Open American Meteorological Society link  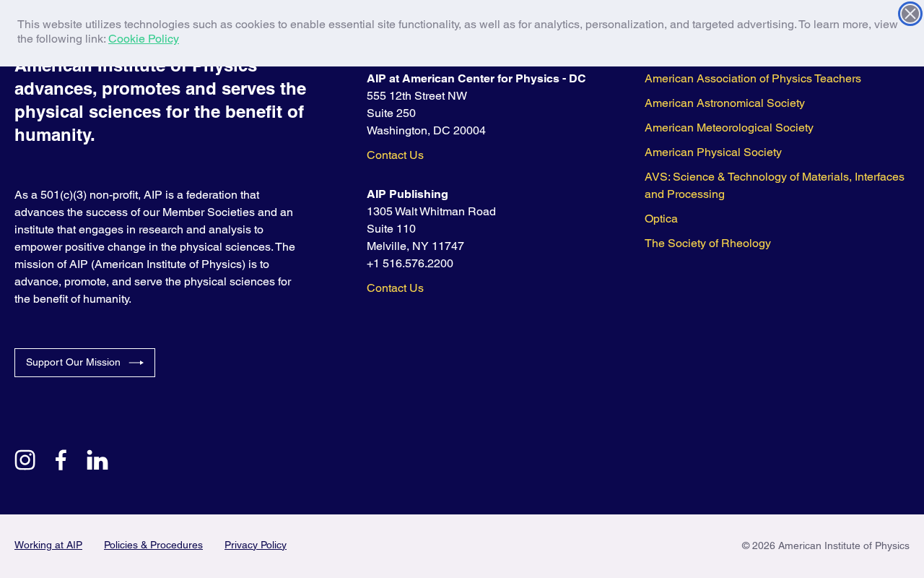click(x=729, y=128)
